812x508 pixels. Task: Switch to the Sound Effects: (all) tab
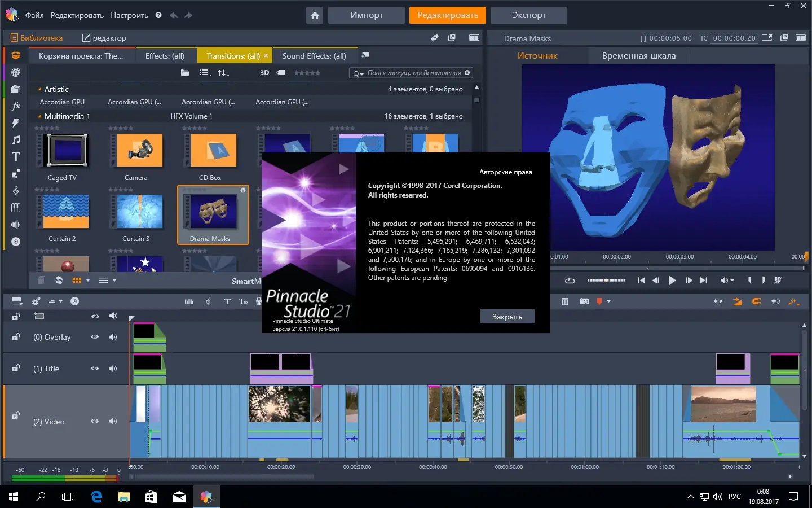(x=314, y=56)
